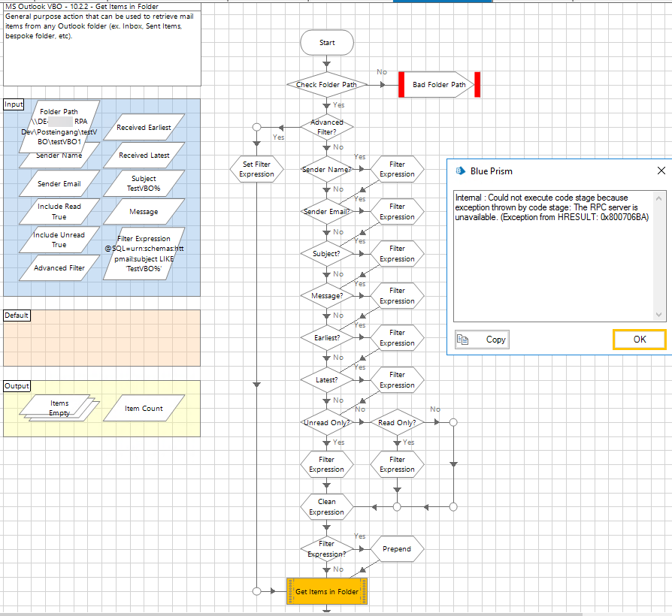Click OK in the Blue Prism dialog
This screenshot has height=616, width=672.
[639, 340]
